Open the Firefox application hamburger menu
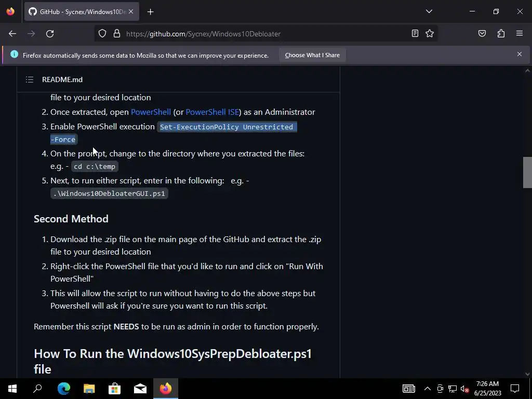The height and width of the screenshot is (399, 532). (520, 33)
